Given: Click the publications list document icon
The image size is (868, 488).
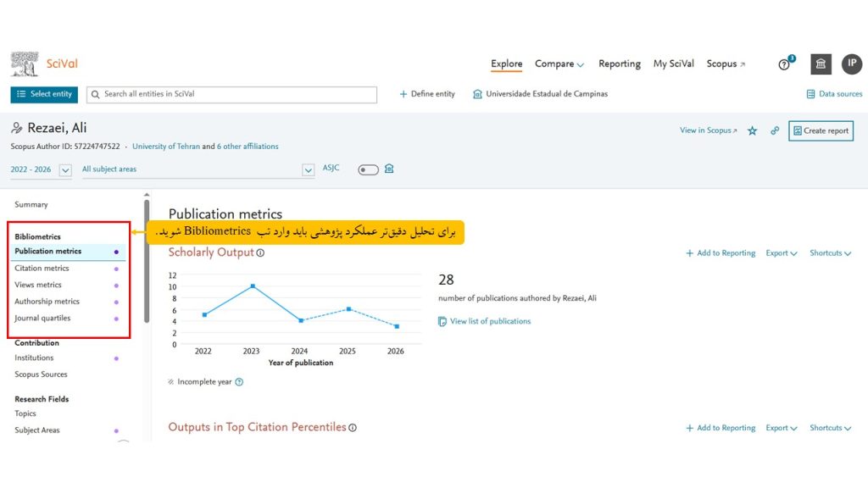Looking at the screenshot, I should pos(442,321).
